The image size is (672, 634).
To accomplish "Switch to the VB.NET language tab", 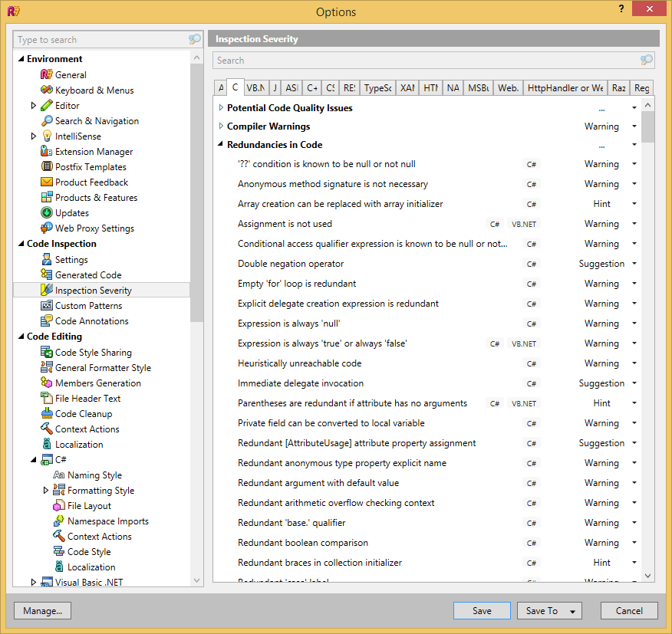I will (x=255, y=88).
